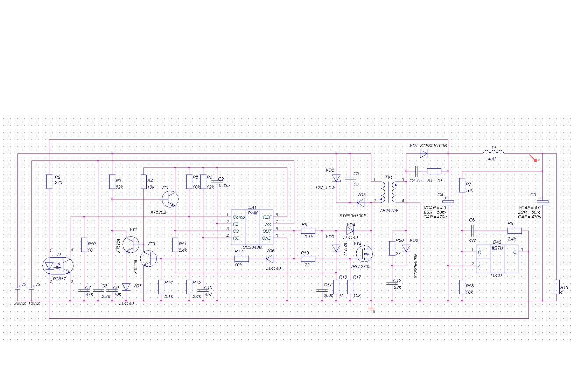Select the VD6 diode symbol
This screenshot has width=588, height=368.
coord(269,259)
